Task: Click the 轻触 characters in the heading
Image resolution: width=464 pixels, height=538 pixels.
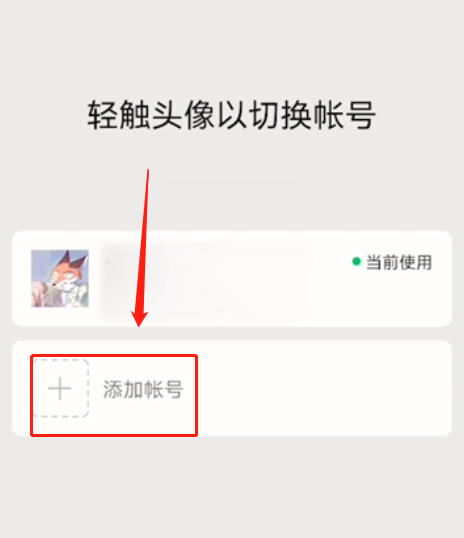Action: pos(119,115)
